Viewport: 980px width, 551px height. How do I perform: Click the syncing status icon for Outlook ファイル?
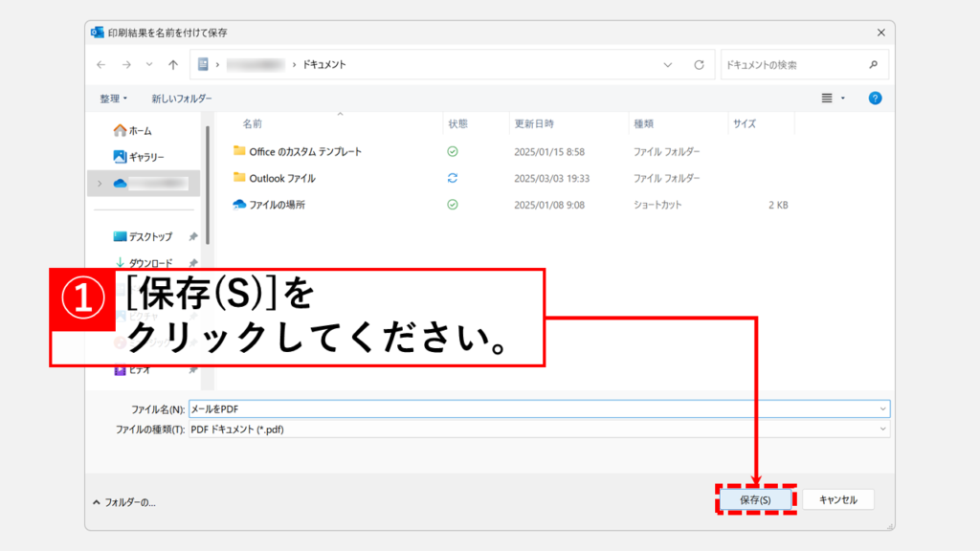[x=453, y=179]
